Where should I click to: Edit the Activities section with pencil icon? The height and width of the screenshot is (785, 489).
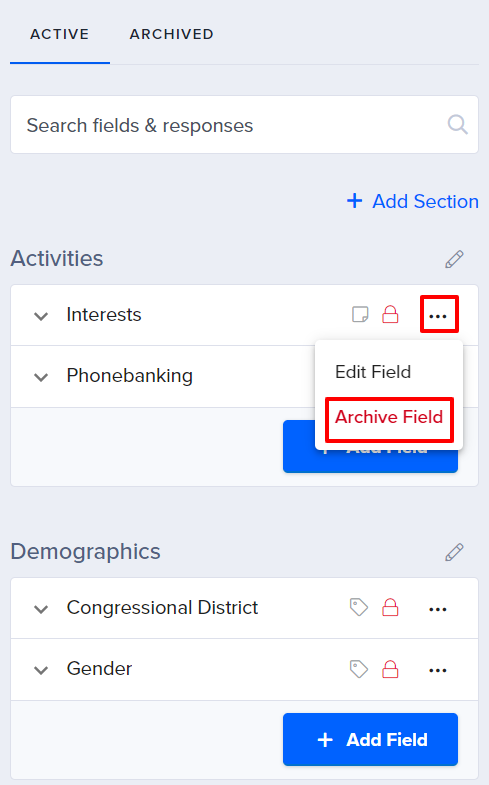(454, 259)
